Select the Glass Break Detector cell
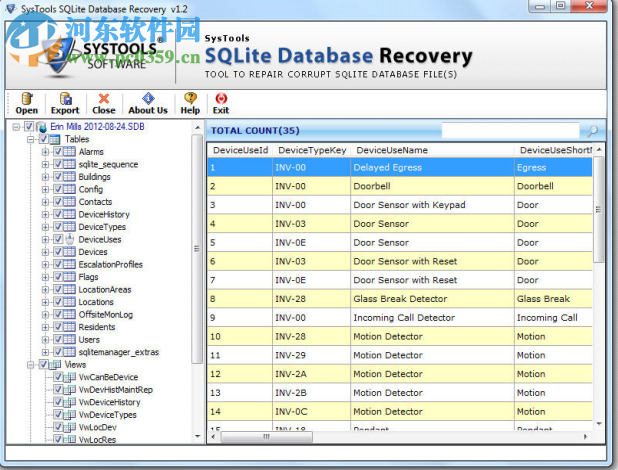 [x=432, y=299]
